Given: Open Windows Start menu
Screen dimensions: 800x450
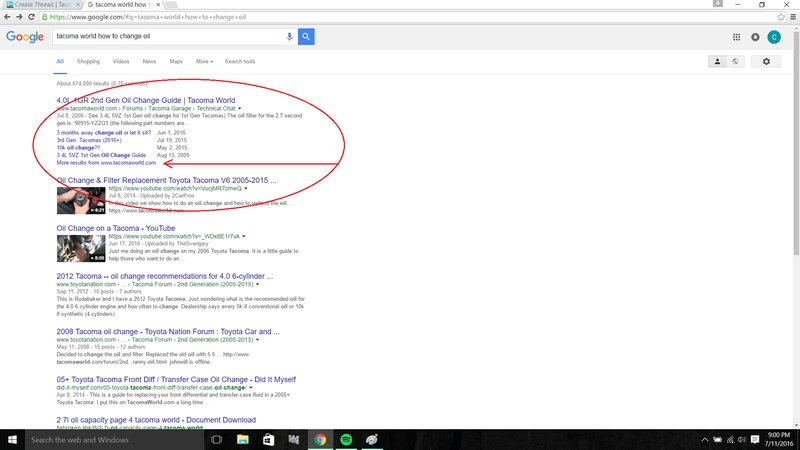Looking at the screenshot, I should tap(12, 440).
